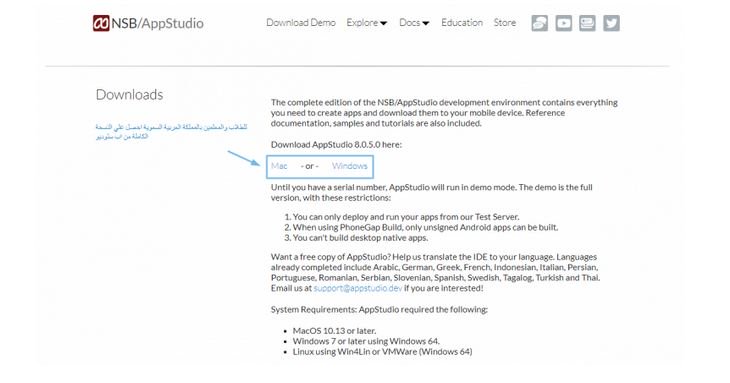This screenshot has height=383, width=730.
Task: Expand the Explore dropdown menu
Action: [x=366, y=23]
